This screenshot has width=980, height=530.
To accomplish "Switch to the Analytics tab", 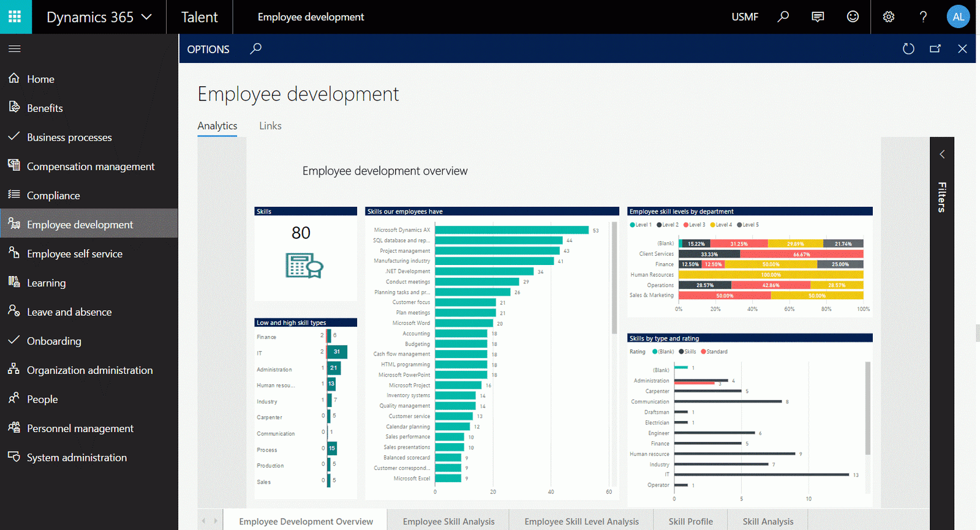I will [x=217, y=125].
